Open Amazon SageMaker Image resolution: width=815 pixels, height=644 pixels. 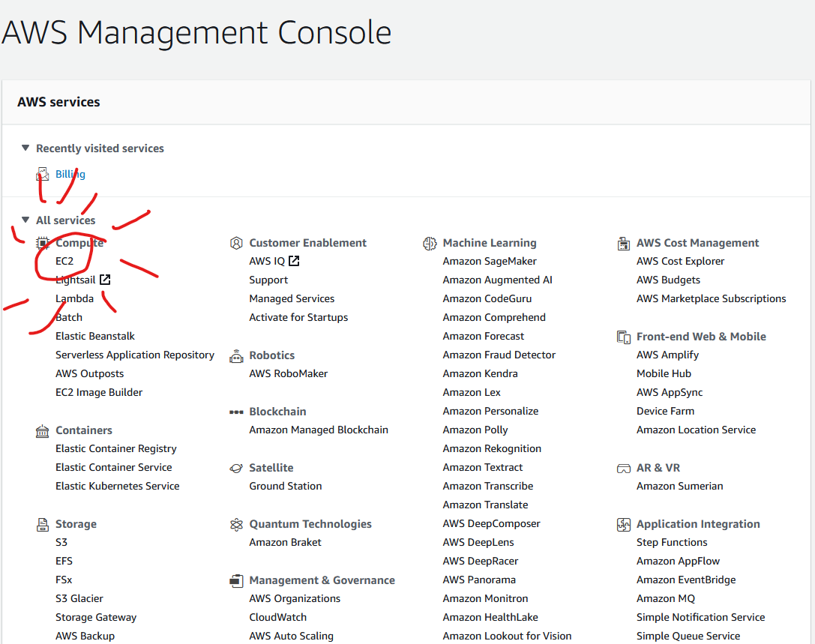click(489, 261)
